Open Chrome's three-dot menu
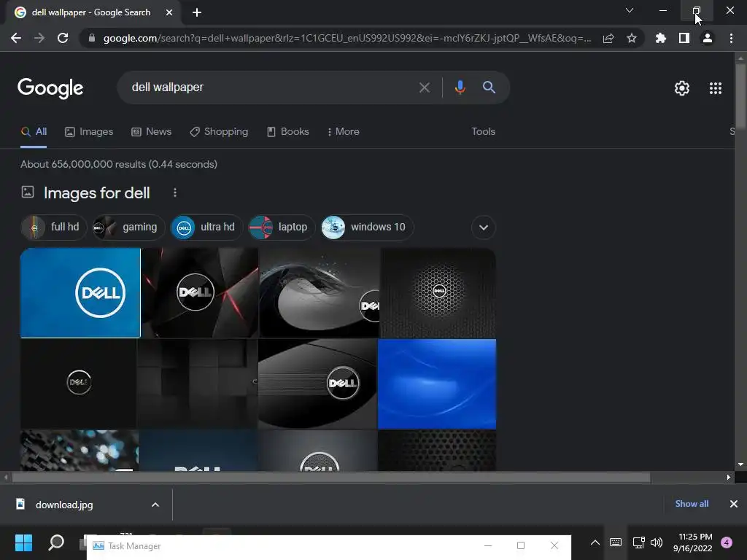 click(x=731, y=38)
